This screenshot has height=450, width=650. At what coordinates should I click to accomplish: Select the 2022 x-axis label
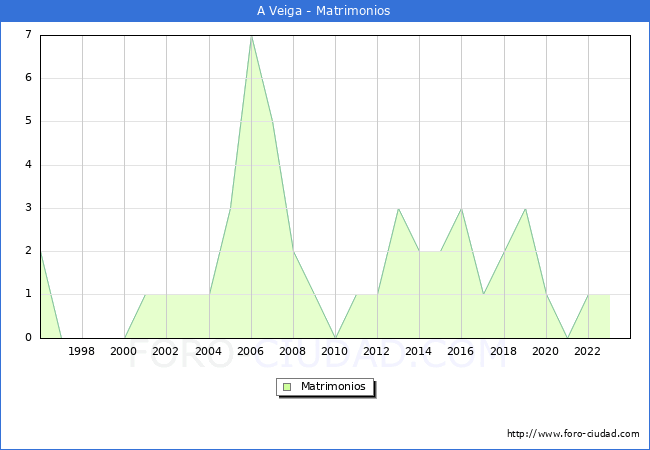[x=588, y=351]
